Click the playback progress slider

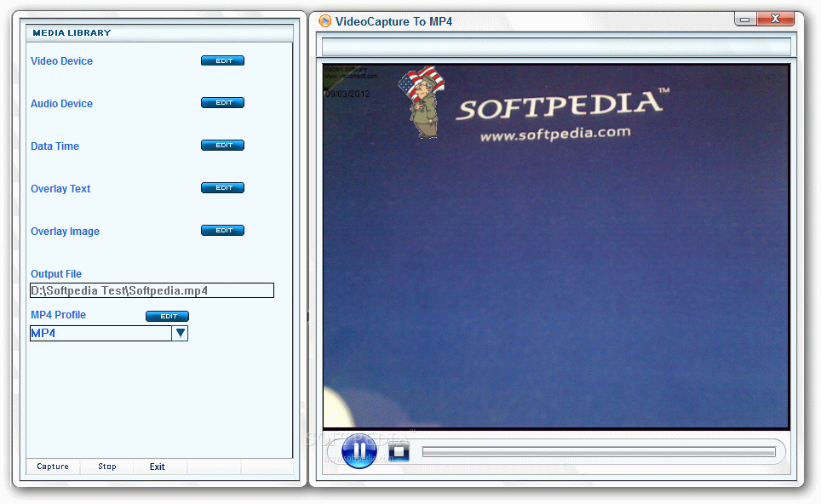click(x=599, y=452)
